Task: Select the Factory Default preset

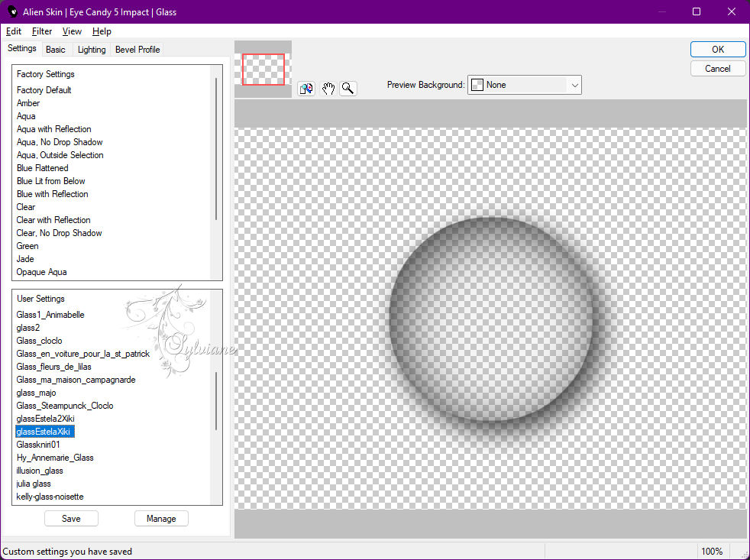Action: [44, 90]
